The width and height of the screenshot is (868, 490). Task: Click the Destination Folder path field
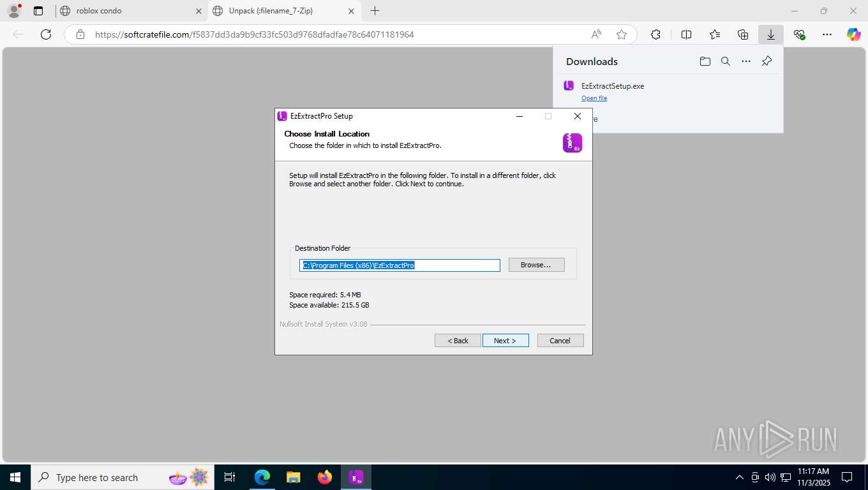(400, 265)
